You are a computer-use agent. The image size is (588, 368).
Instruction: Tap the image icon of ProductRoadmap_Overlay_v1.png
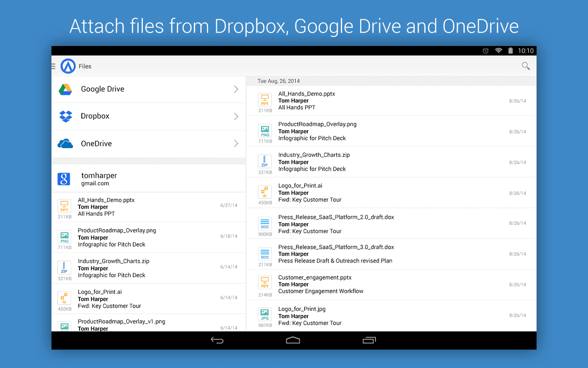pos(64,326)
